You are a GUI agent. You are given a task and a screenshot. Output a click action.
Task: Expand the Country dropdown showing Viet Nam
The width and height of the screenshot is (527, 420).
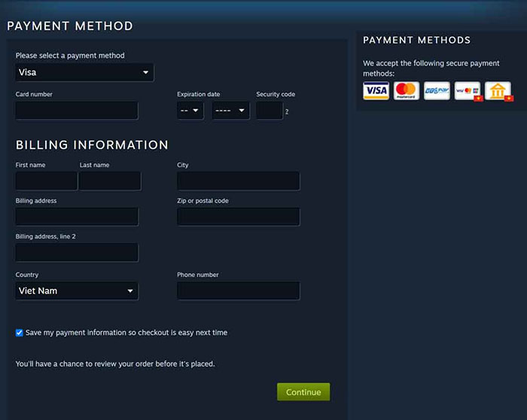(x=77, y=291)
